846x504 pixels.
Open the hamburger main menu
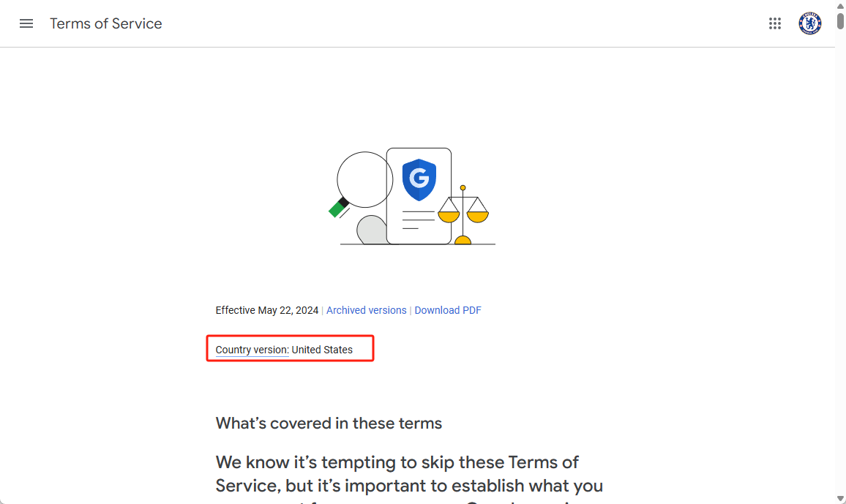tap(26, 23)
